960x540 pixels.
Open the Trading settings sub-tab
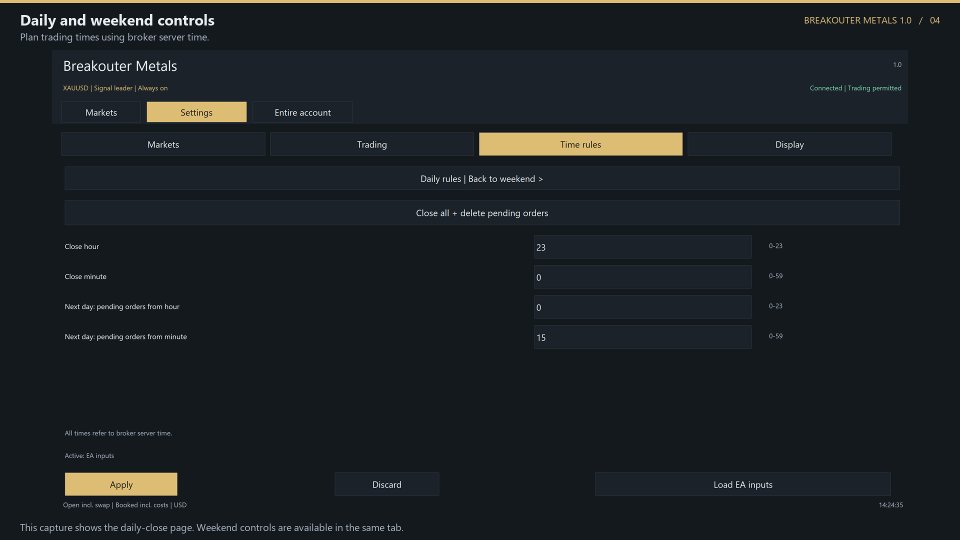coord(372,144)
